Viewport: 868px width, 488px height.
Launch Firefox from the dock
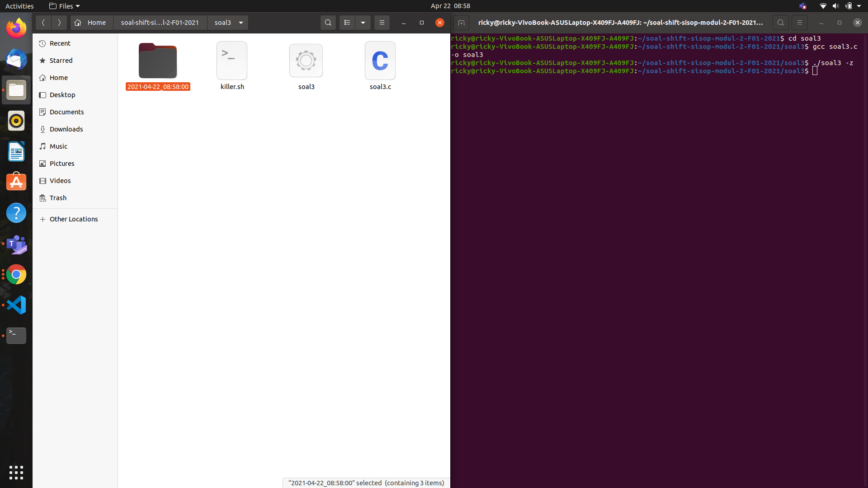tap(16, 28)
